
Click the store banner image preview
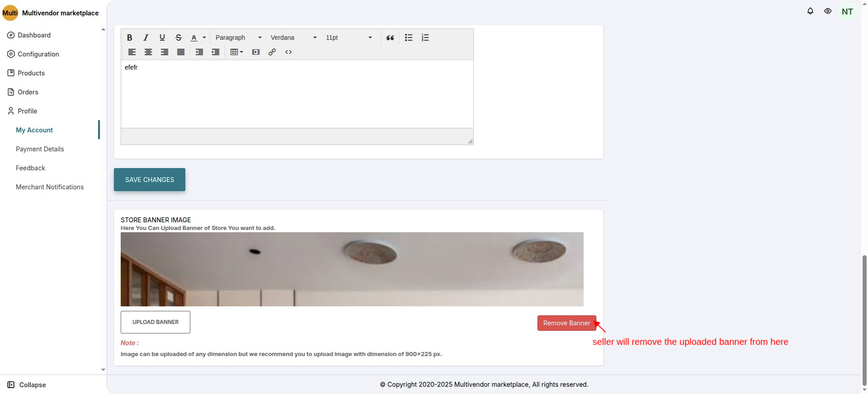[352, 269]
